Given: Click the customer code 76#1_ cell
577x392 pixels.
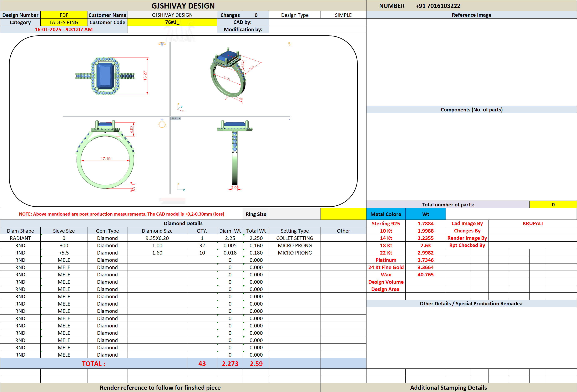Looking at the screenshot, I should [x=172, y=22].
